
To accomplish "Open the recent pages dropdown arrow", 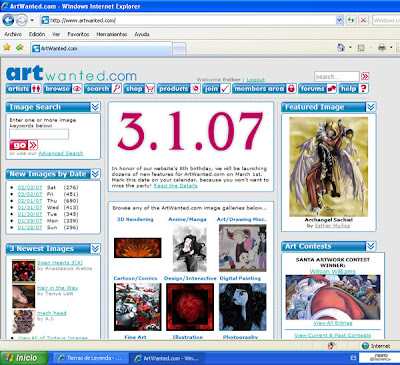I will [x=32, y=20].
